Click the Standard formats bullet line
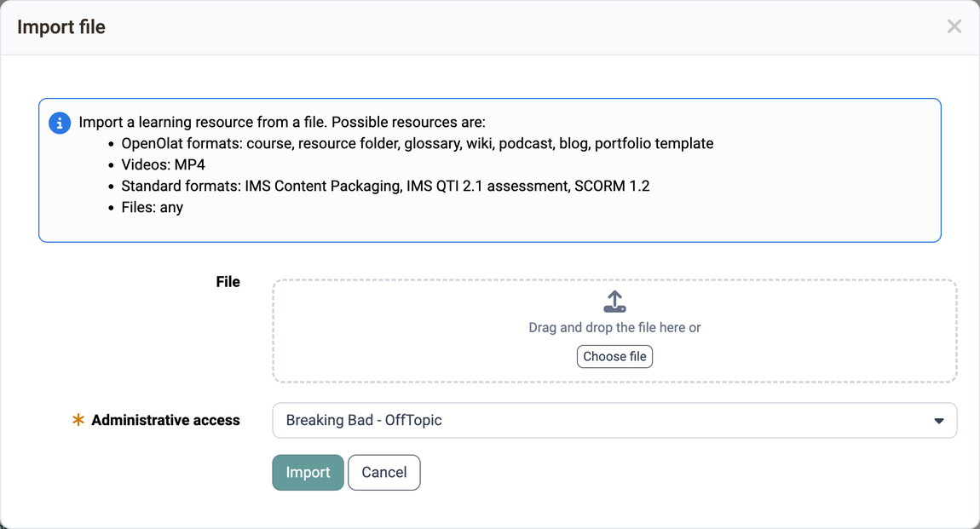This screenshot has width=980, height=529. 386,186
